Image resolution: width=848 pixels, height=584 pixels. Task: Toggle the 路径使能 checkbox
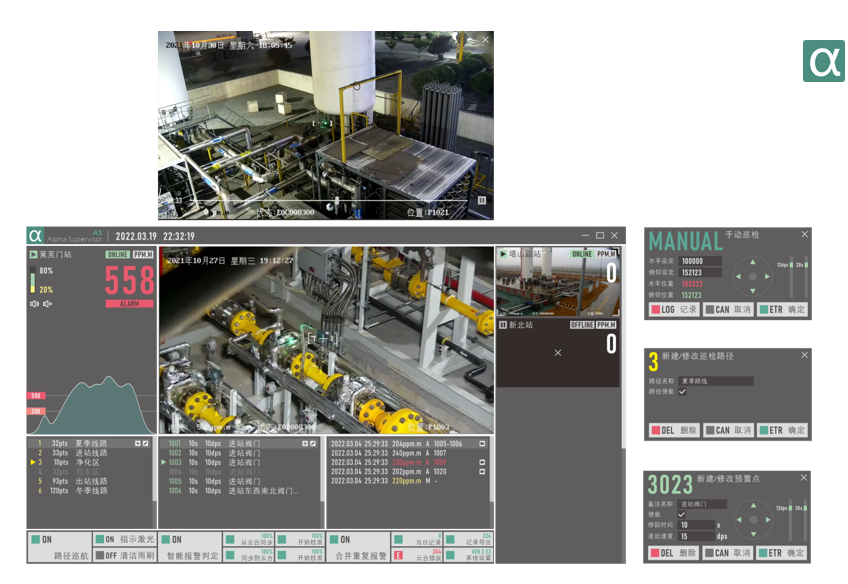(683, 392)
